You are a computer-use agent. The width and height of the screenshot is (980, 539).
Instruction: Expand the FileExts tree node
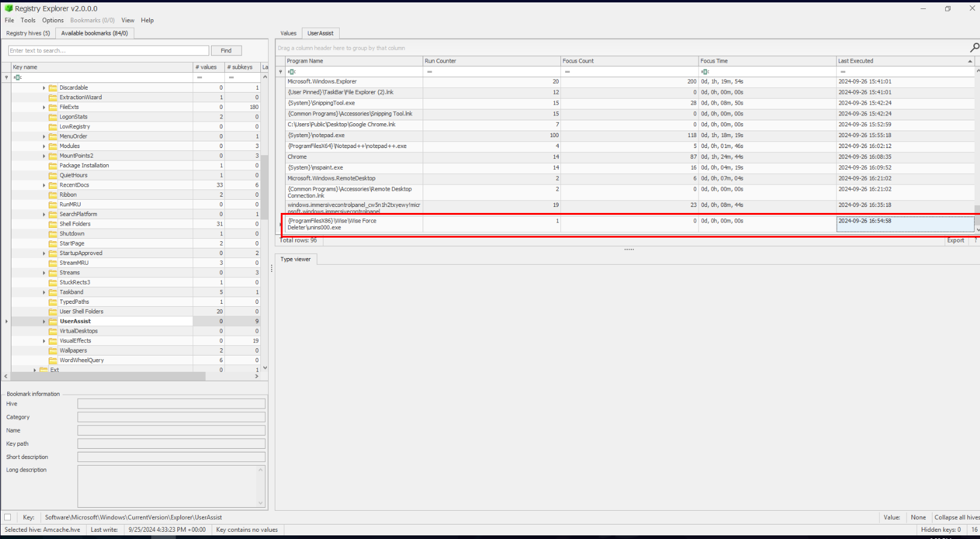click(44, 107)
